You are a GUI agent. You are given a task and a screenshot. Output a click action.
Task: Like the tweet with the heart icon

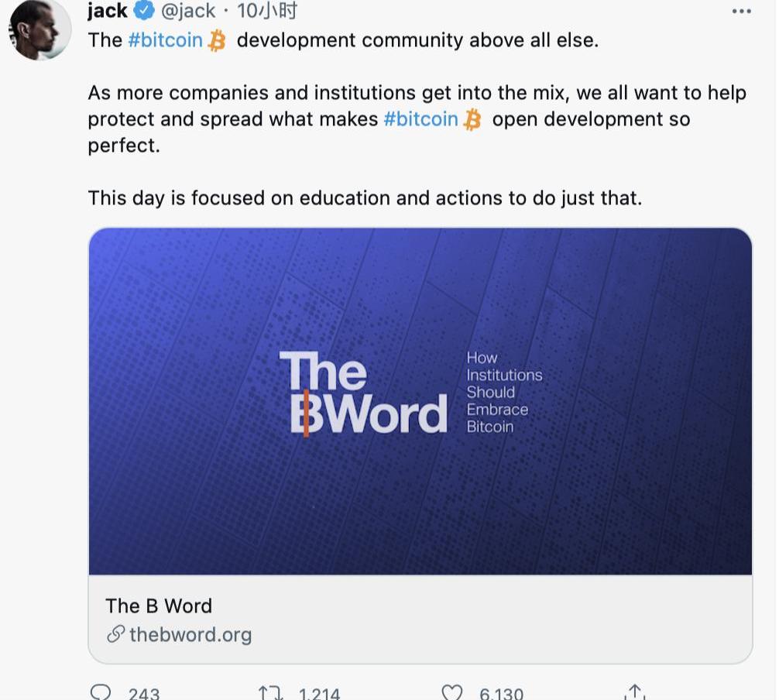(x=451, y=691)
